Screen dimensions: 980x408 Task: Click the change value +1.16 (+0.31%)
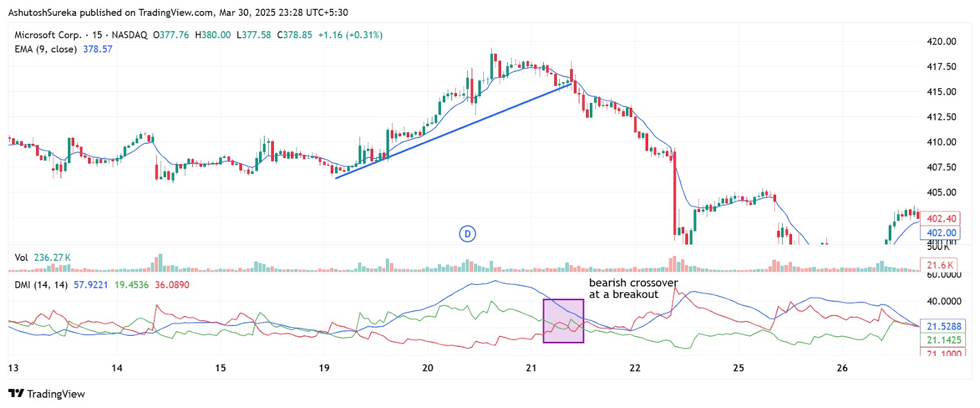[x=350, y=35]
